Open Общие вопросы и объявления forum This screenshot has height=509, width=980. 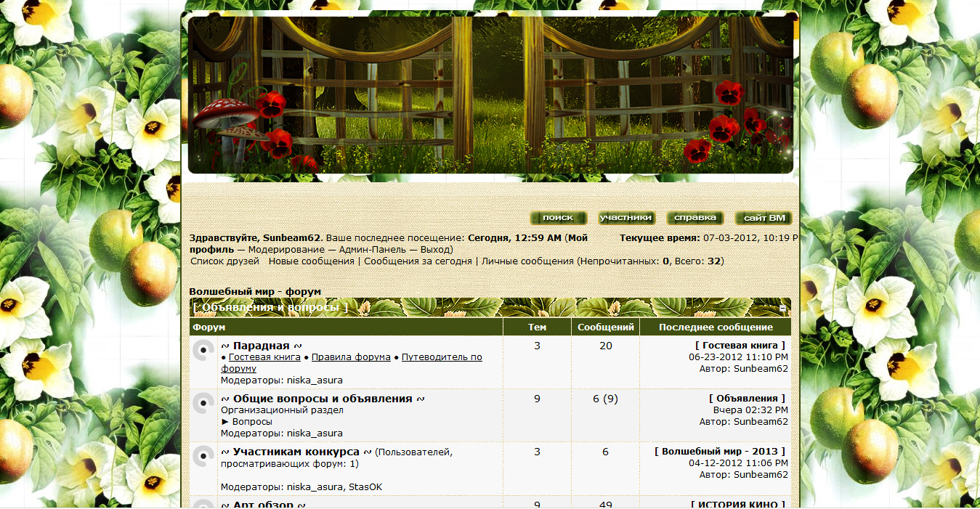point(323,399)
